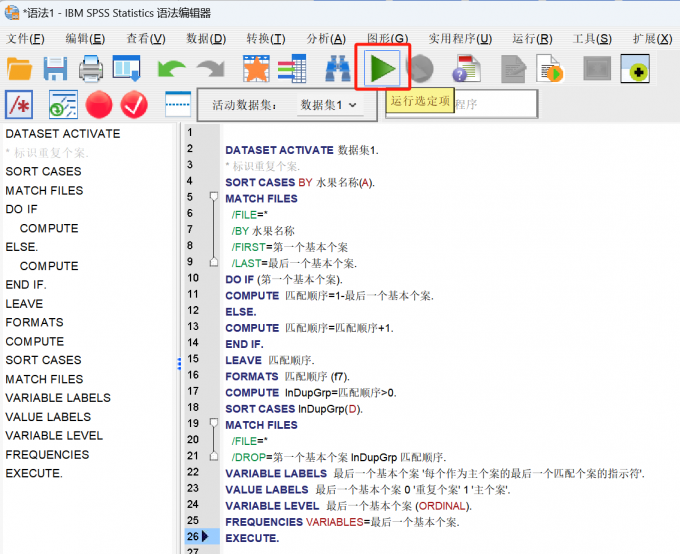Viewport: 680px width, 554px height.
Task: Click the FORMATS 匹配顺序 (f7) line
Action: [x=288, y=377]
